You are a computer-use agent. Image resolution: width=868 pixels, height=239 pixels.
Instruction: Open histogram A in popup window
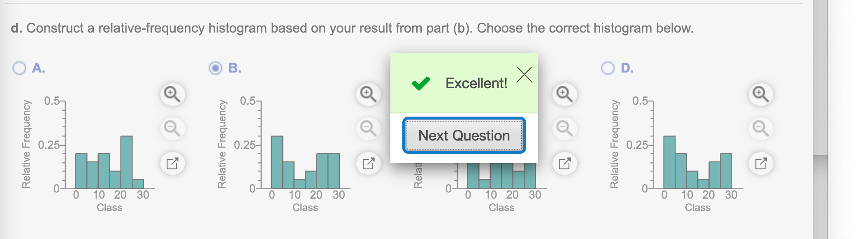pyautogui.click(x=172, y=163)
